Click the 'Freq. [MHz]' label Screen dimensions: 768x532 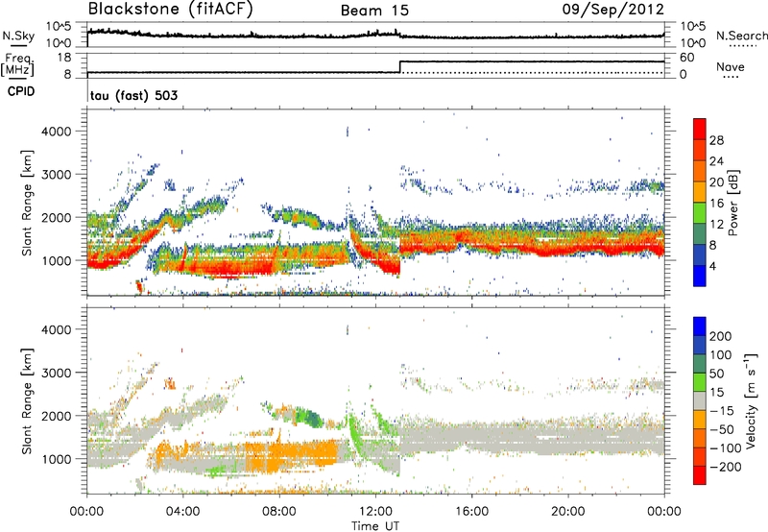click(18, 65)
